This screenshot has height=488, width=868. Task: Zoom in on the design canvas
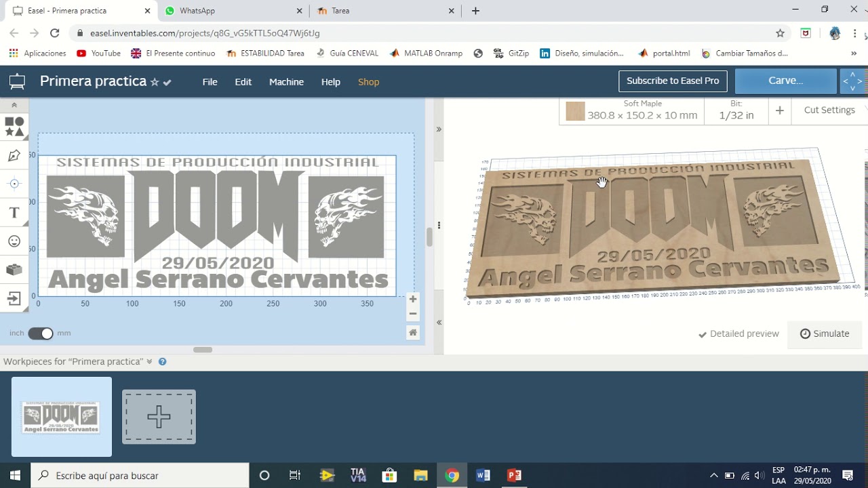(412, 299)
